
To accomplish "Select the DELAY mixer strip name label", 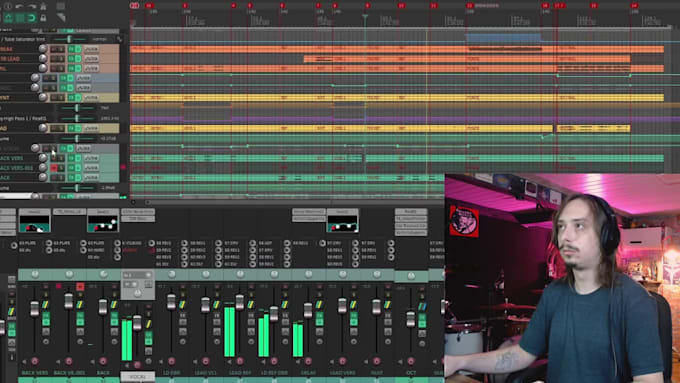I will (308, 373).
